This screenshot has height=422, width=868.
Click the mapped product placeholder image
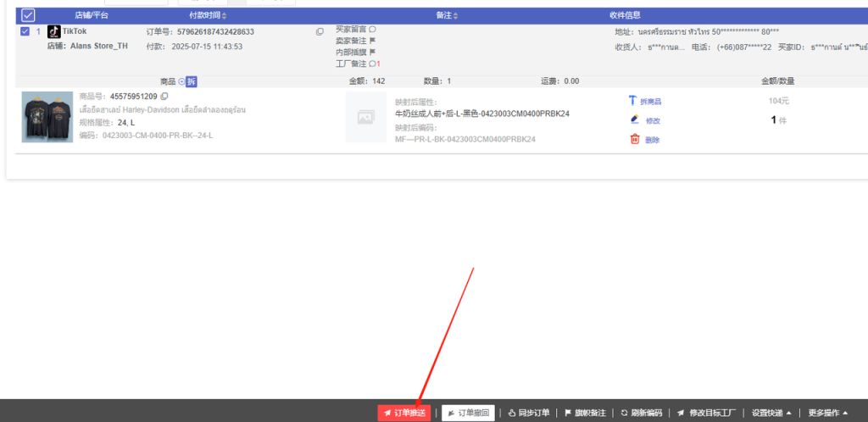click(x=366, y=118)
